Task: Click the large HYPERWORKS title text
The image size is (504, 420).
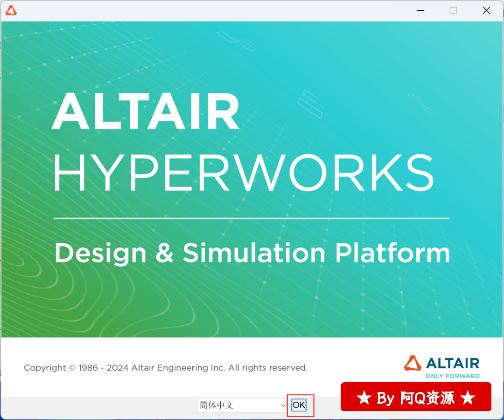Action: click(x=244, y=172)
